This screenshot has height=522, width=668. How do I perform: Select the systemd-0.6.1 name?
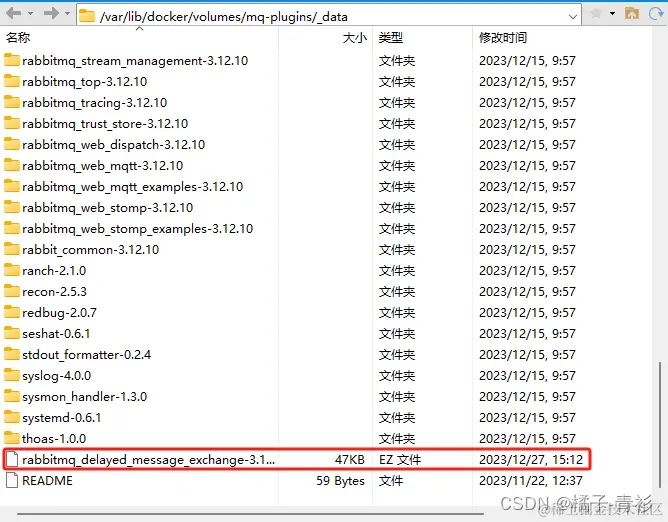pos(62,418)
